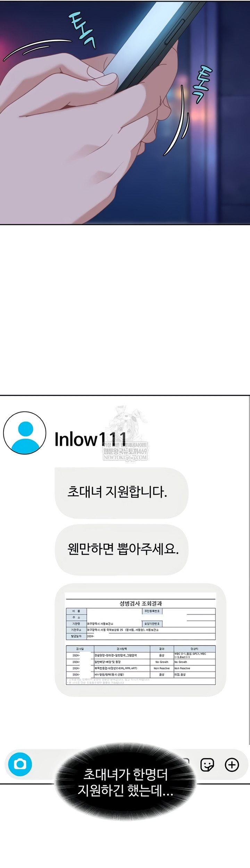Click the bunny mascot watermark logo

126,424
